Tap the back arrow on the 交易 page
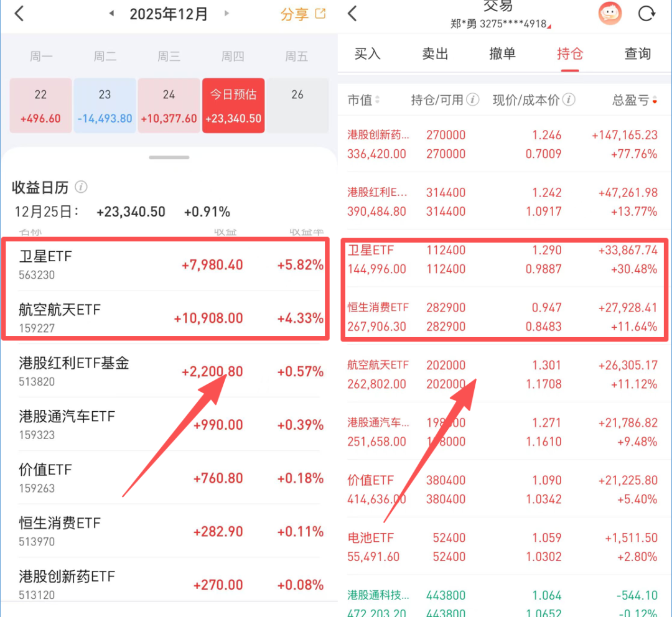The height and width of the screenshot is (617, 672). 352,12
